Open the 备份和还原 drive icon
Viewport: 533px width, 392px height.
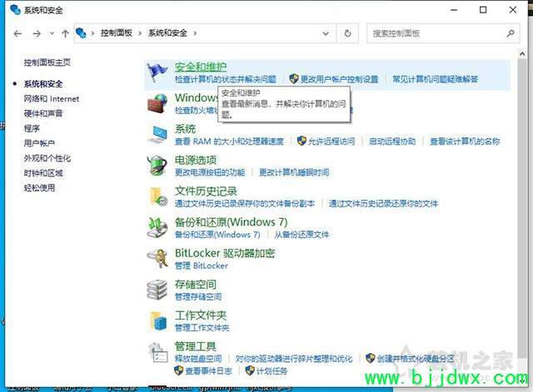[157, 227]
